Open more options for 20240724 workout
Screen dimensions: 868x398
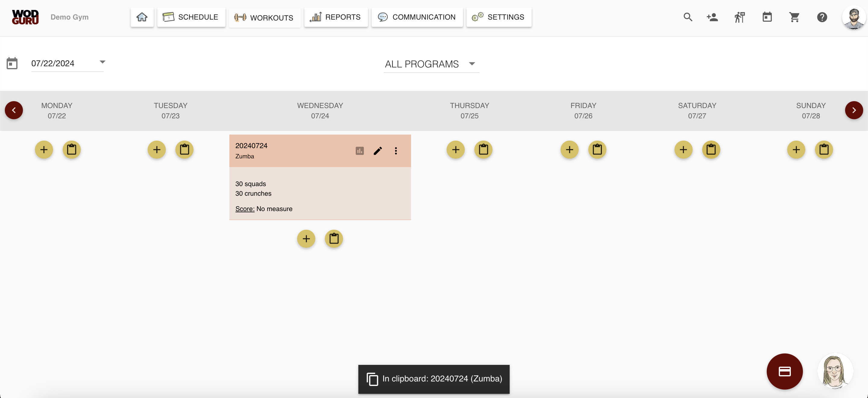click(396, 151)
